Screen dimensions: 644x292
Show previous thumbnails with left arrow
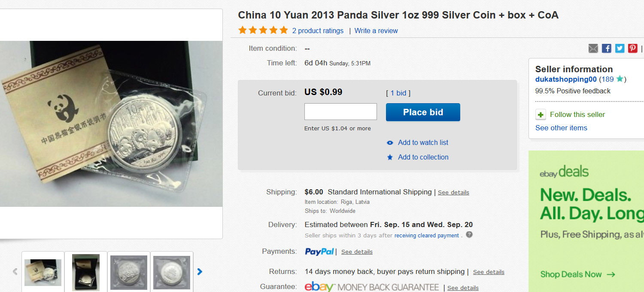pyautogui.click(x=15, y=272)
